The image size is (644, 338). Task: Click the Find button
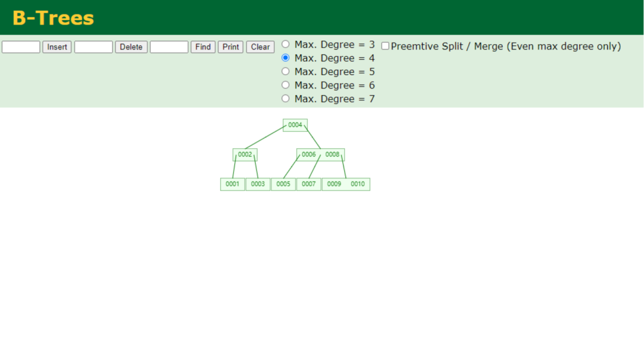point(203,47)
